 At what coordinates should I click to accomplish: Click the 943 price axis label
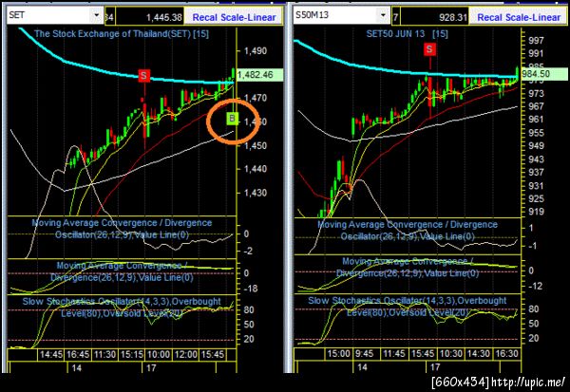pyautogui.click(x=537, y=159)
